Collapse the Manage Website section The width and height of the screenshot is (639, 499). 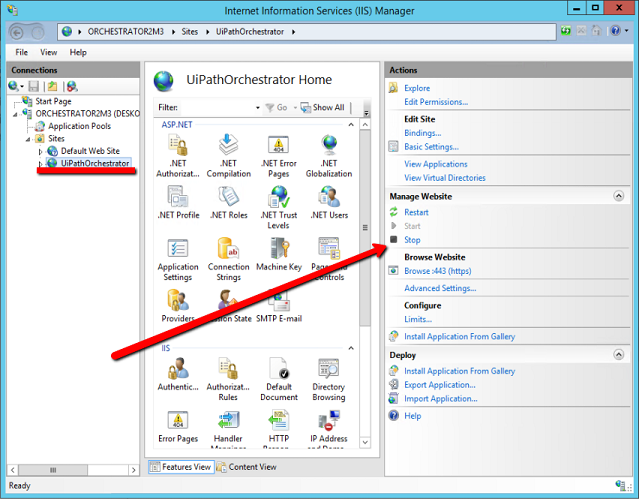coord(621,197)
